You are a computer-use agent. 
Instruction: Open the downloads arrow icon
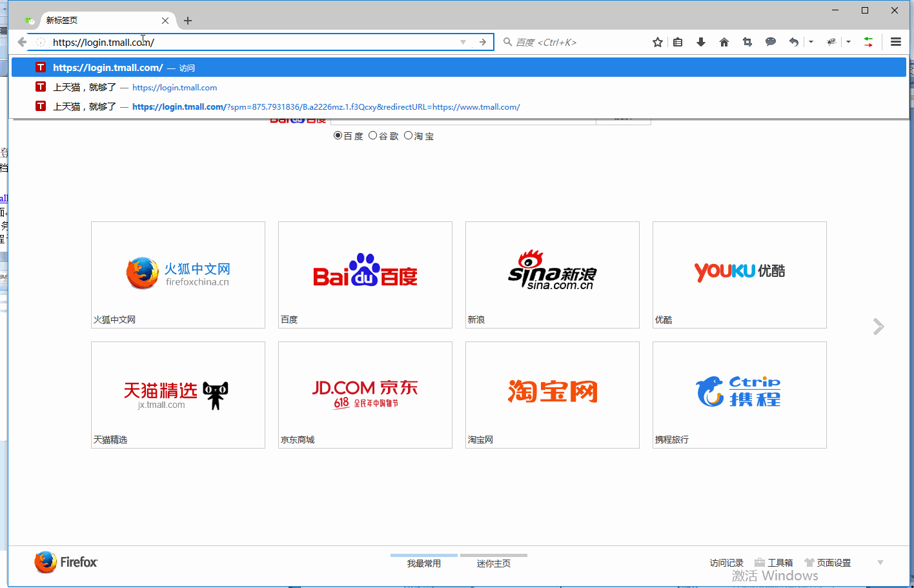point(701,42)
